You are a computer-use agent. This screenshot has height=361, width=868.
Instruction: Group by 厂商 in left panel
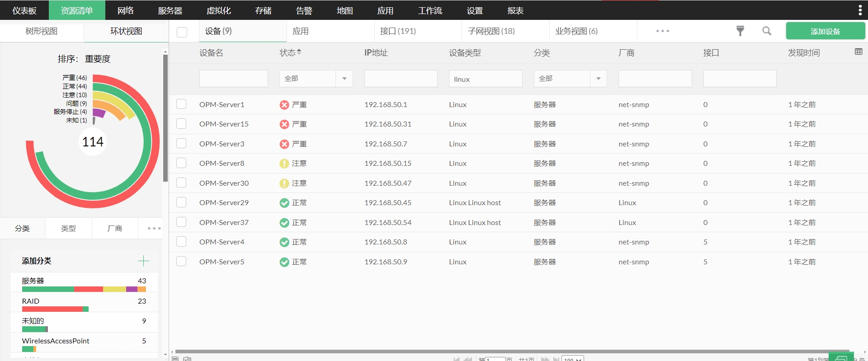click(x=115, y=228)
